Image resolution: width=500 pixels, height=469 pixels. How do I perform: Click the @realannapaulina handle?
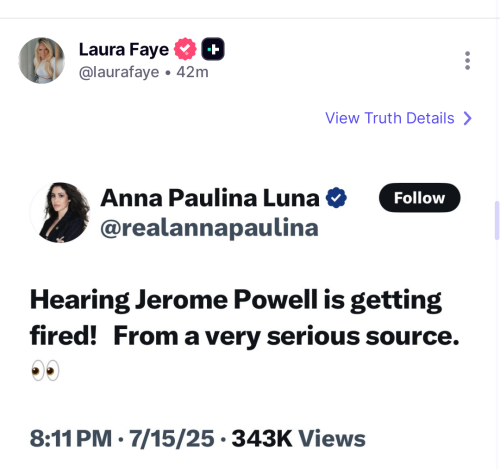209,228
